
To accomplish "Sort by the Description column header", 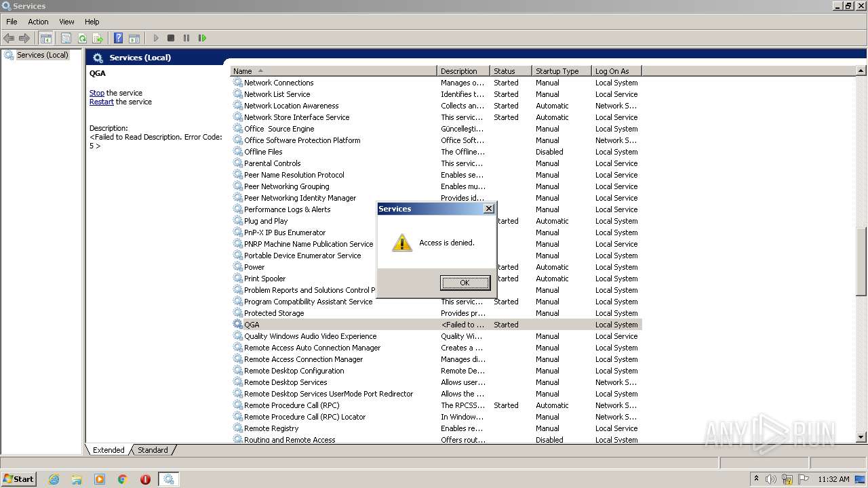I will pyautogui.click(x=464, y=70).
